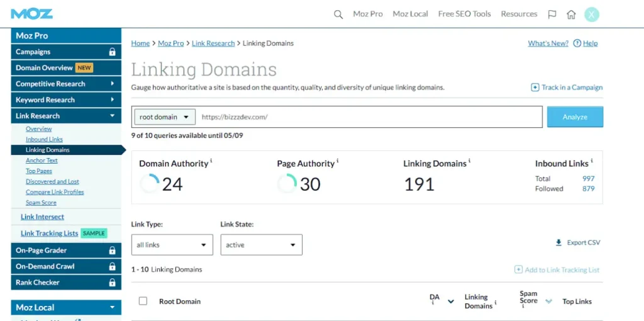
Task: Open Campaigns in sidebar
Action: [x=66, y=52]
